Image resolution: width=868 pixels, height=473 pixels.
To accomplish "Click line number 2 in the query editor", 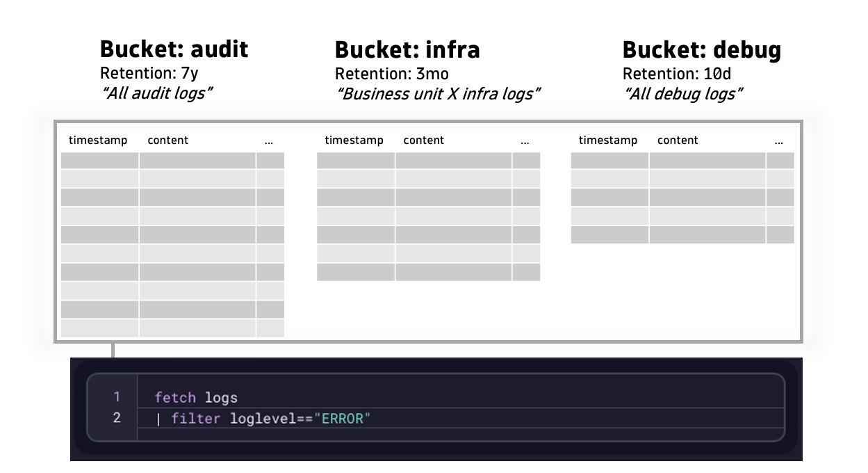I will (116, 418).
